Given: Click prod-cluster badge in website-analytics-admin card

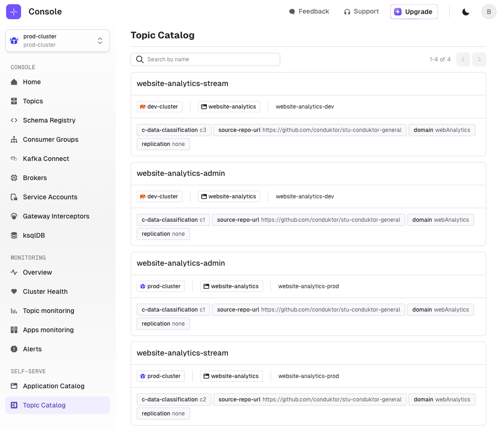Looking at the screenshot, I should [161, 286].
